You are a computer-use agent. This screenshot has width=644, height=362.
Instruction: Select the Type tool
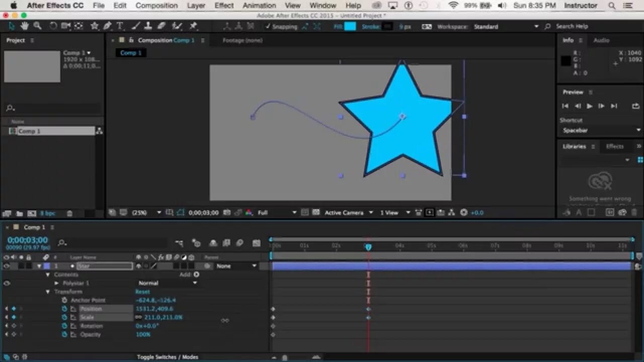(x=120, y=26)
